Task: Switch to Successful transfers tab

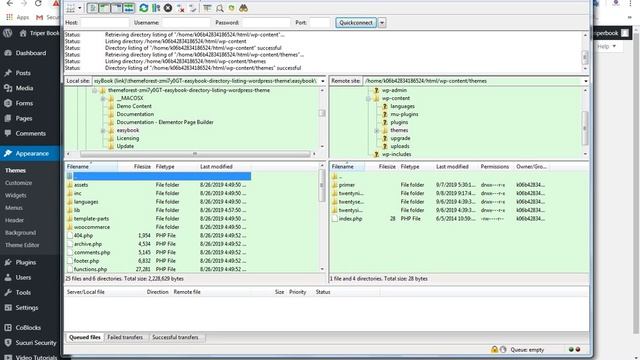Action: [175, 338]
